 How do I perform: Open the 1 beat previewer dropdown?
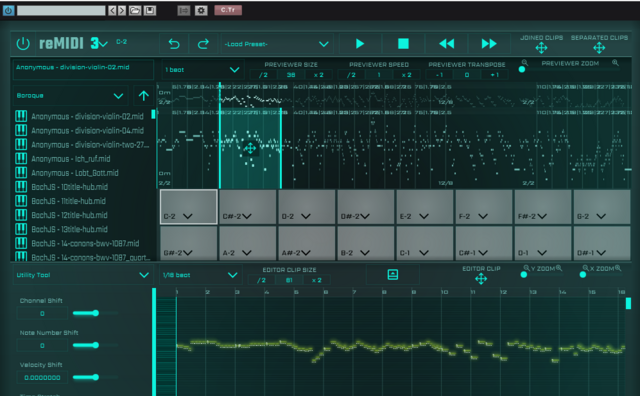[202, 70]
